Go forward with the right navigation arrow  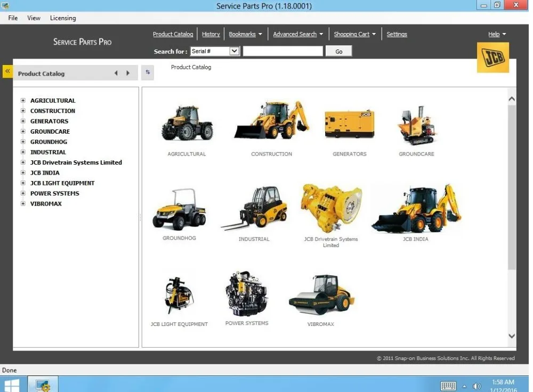click(128, 73)
